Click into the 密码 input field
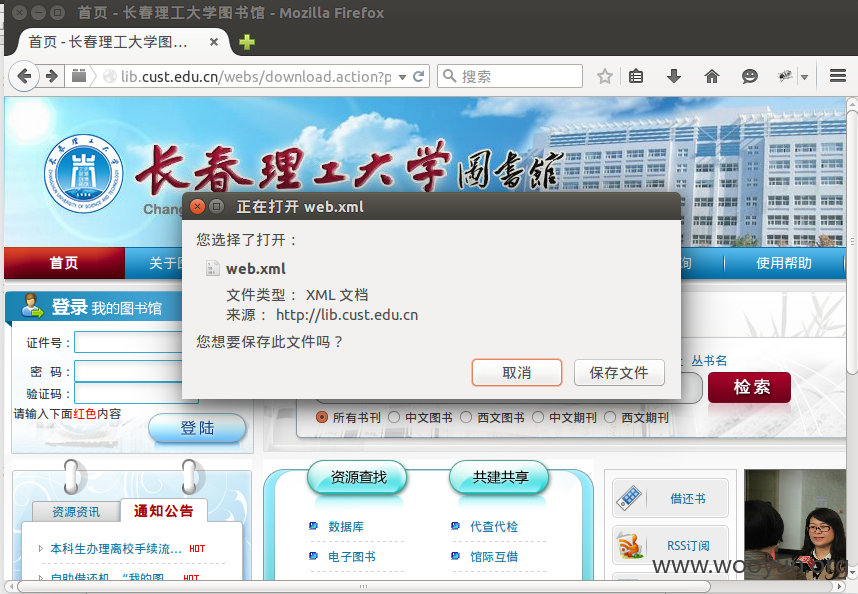This screenshot has height=594, width=858. [x=129, y=371]
